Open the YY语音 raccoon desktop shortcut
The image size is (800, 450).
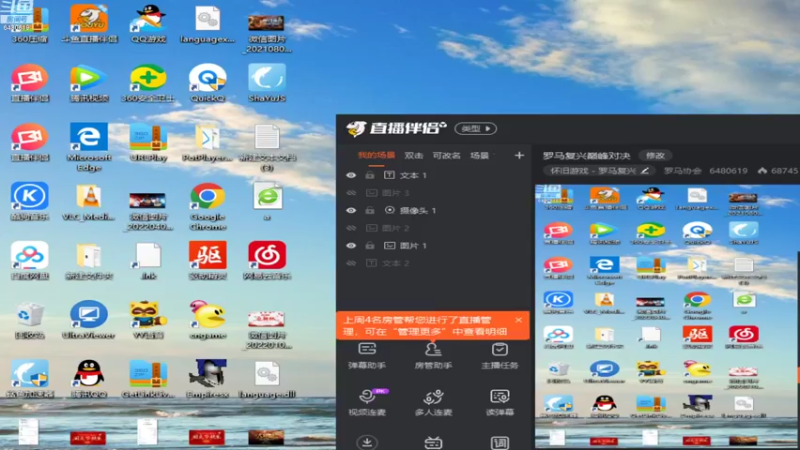[148, 320]
